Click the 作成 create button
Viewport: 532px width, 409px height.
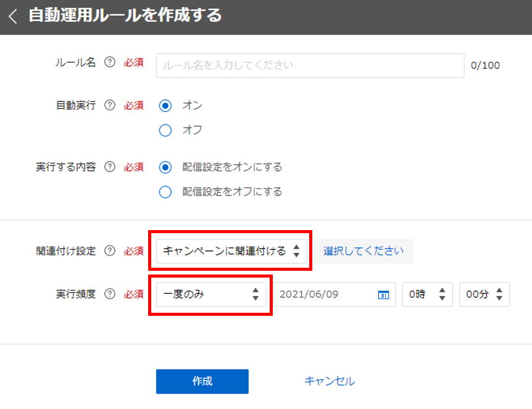click(x=202, y=381)
